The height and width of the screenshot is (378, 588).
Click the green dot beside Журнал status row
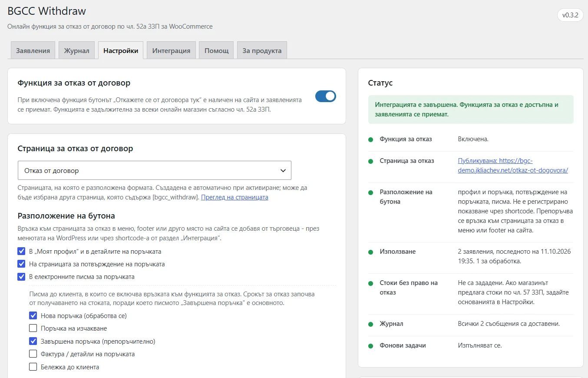pyautogui.click(x=370, y=324)
